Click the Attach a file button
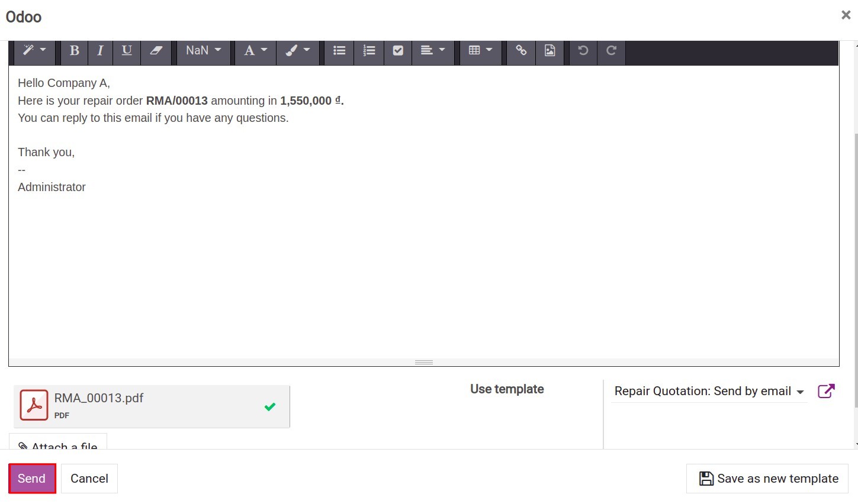The height and width of the screenshot is (504, 858). tap(58, 442)
